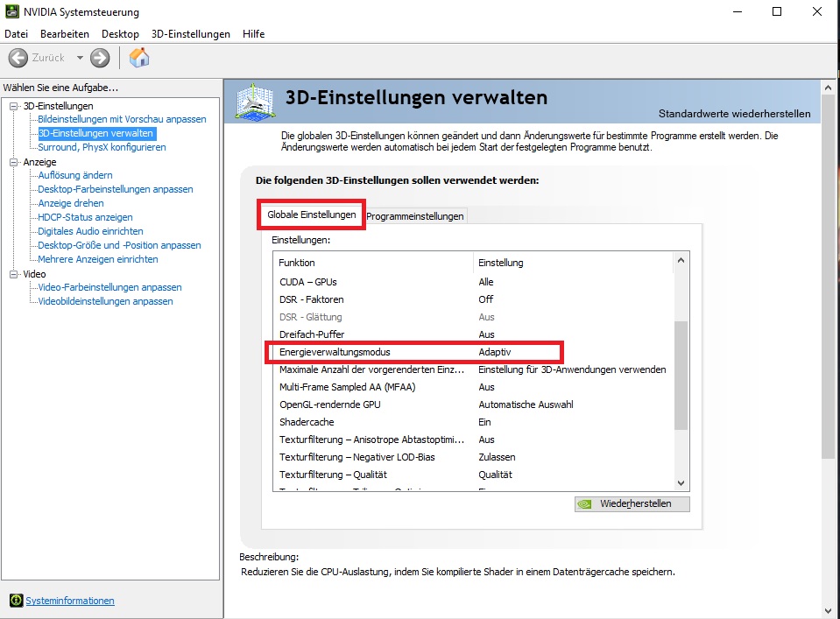Select the Globale Einstellungen tab

(x=311, y=215)
